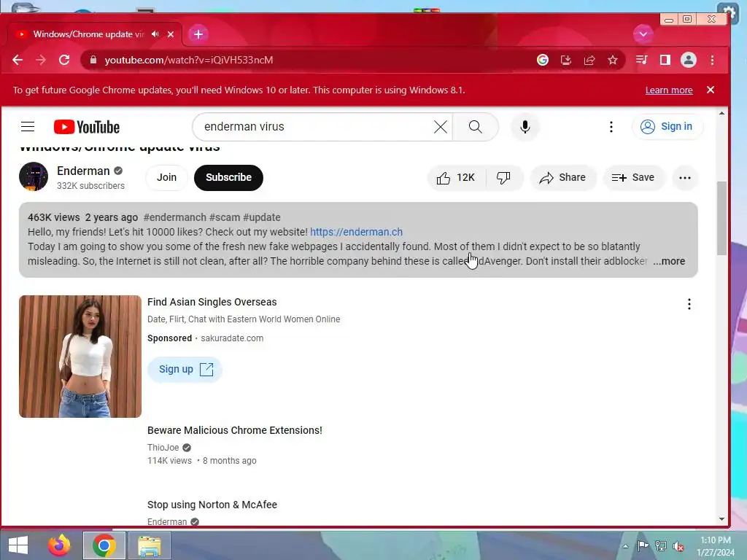Click the #scam hashtag

click(x=225, y=217)
